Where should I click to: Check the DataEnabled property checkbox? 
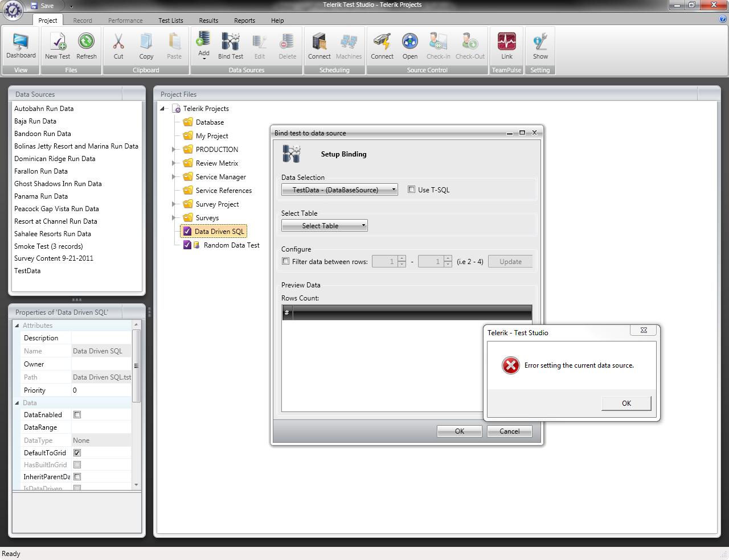point(77,414)
